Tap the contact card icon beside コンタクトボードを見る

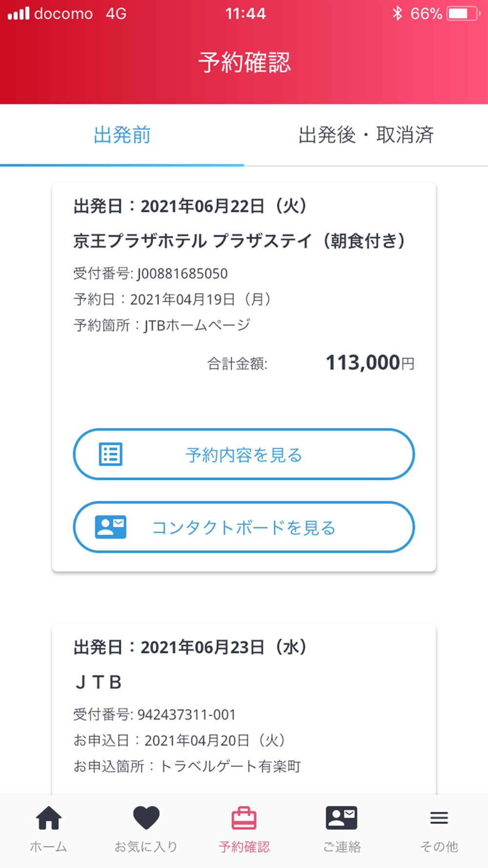(111, 527)
